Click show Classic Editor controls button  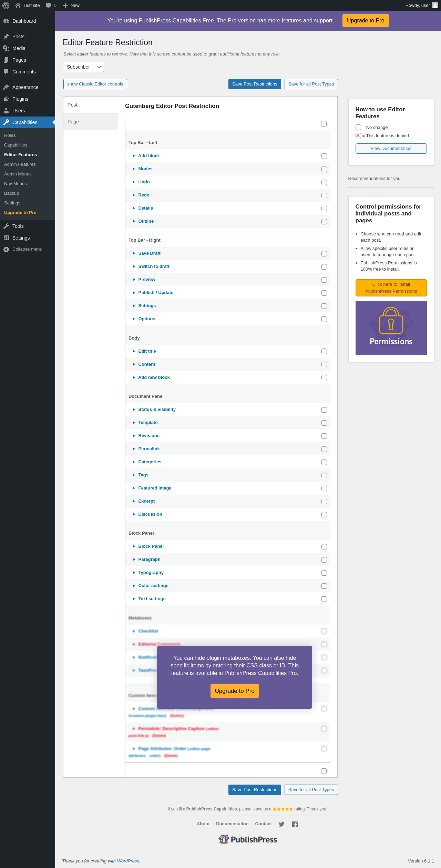(x=95, y=84)
